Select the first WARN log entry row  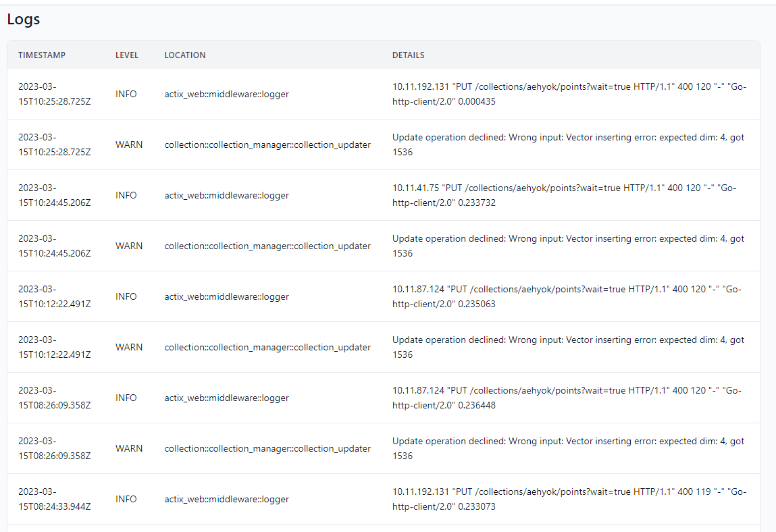270,144
